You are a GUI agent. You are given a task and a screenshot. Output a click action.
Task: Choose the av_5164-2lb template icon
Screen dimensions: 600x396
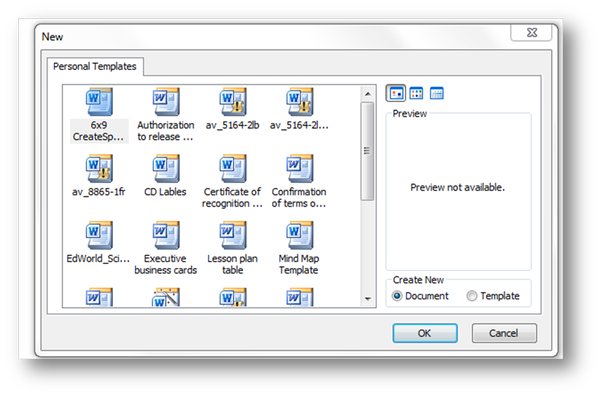(233, 102)
